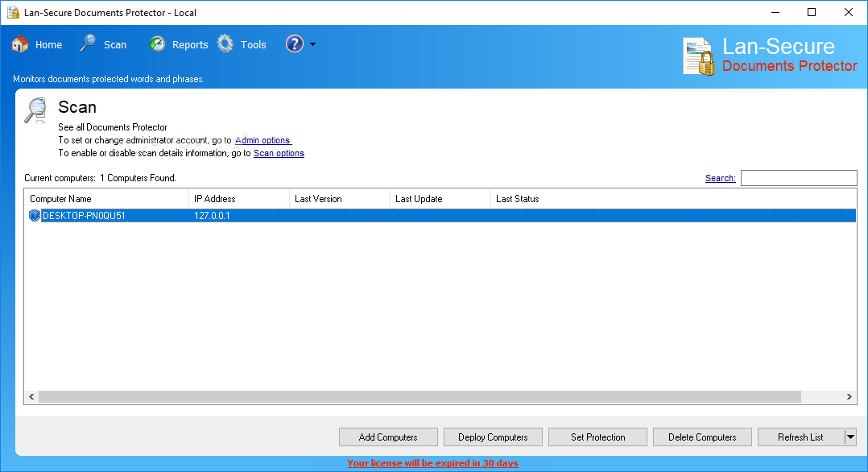
Task: Expand the Help dropdown arrow
Action: 312,44
